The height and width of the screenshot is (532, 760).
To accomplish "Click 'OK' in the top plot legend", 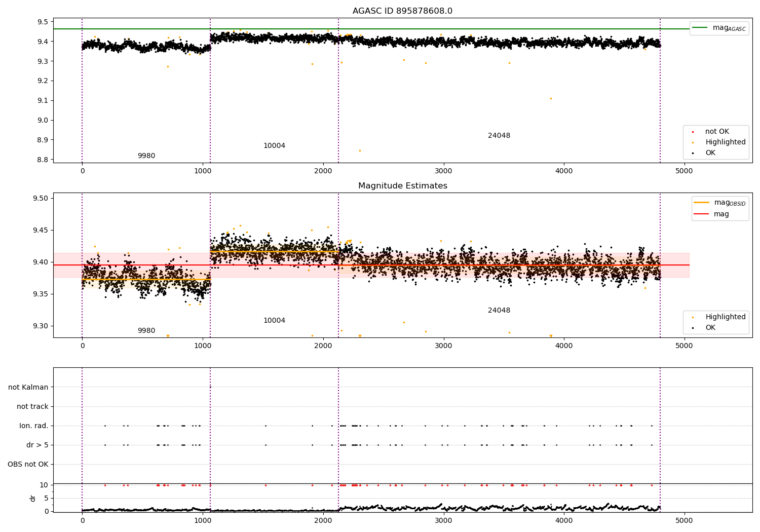I will click(710, 153).
